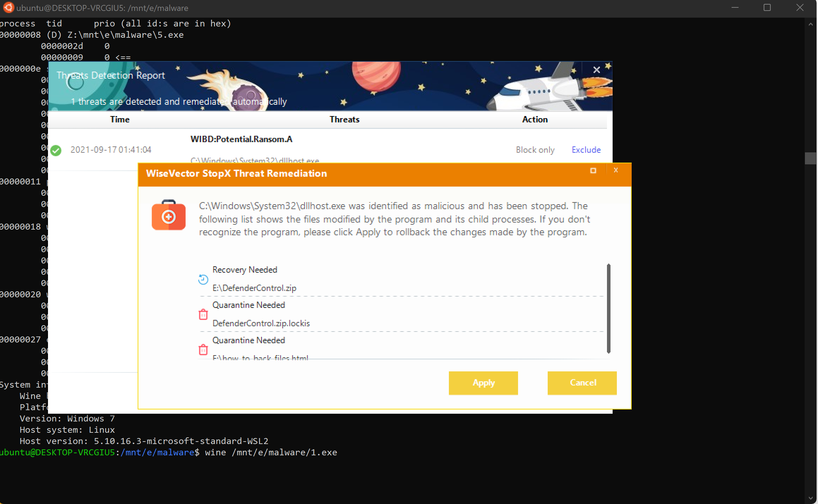Click the modified files list scrollbar
Viewport: 818px width, 504px height.
[x=608, y=308]
